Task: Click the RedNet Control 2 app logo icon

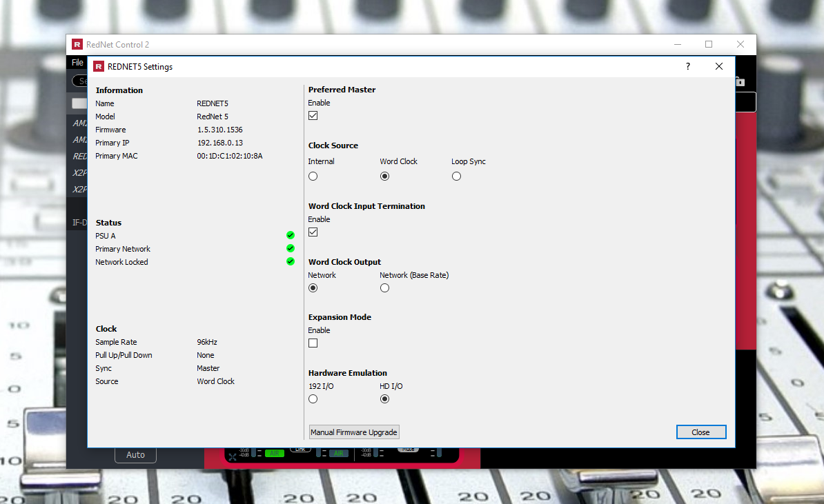Action: pyautogui.click(x=77, y=44)
